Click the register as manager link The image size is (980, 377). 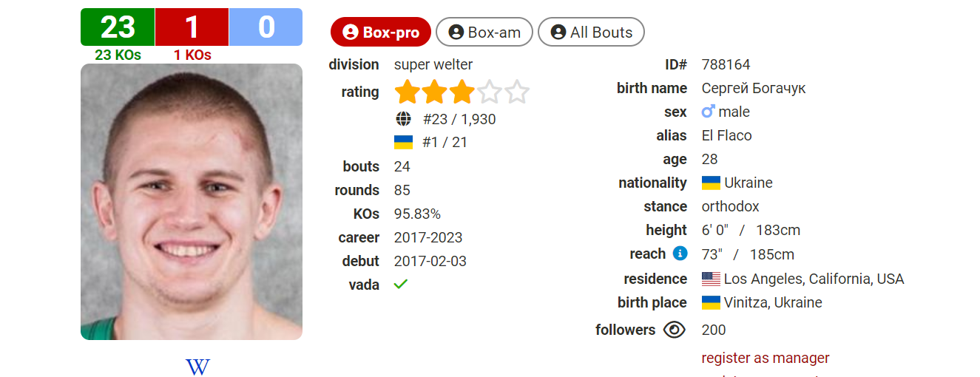coord(766,358)
